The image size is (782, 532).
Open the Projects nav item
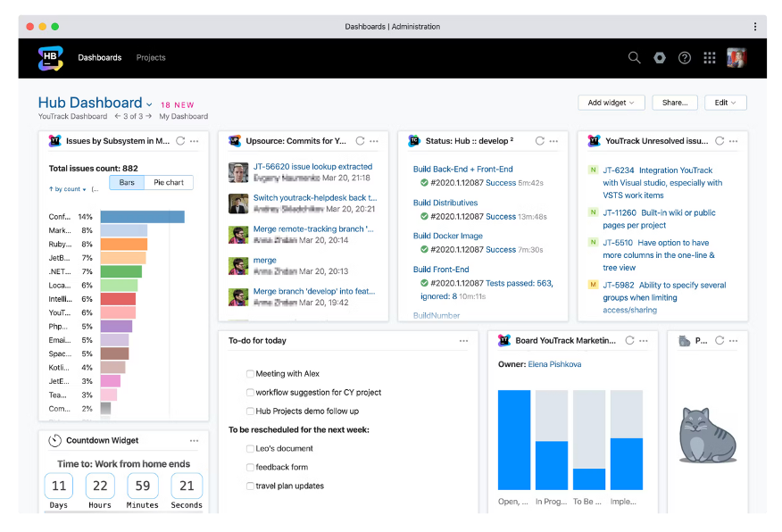coord(151,58)
